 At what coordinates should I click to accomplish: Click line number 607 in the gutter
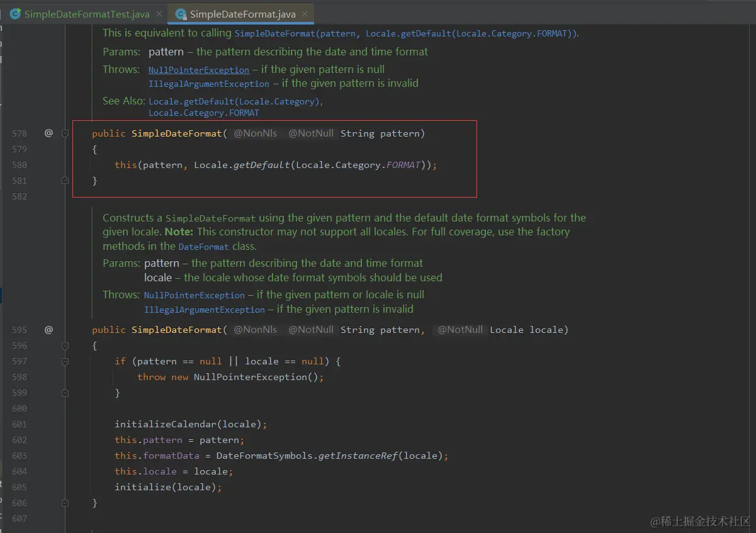click(20, 519)
